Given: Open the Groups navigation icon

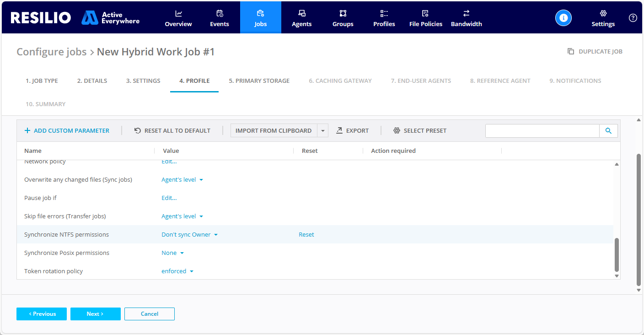Looking at the screenshot, I should tap(343, 13).
